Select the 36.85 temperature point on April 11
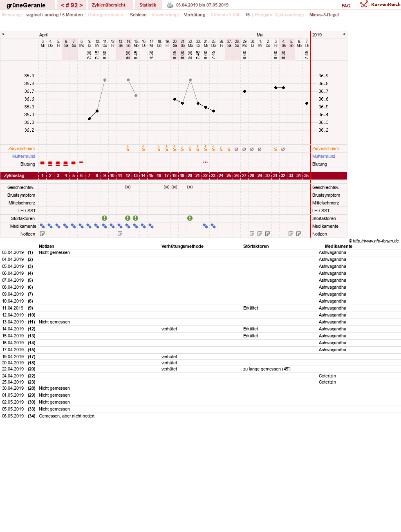This screenshot has width=401, height=532. pyautogui.click(x=105, y=80)
